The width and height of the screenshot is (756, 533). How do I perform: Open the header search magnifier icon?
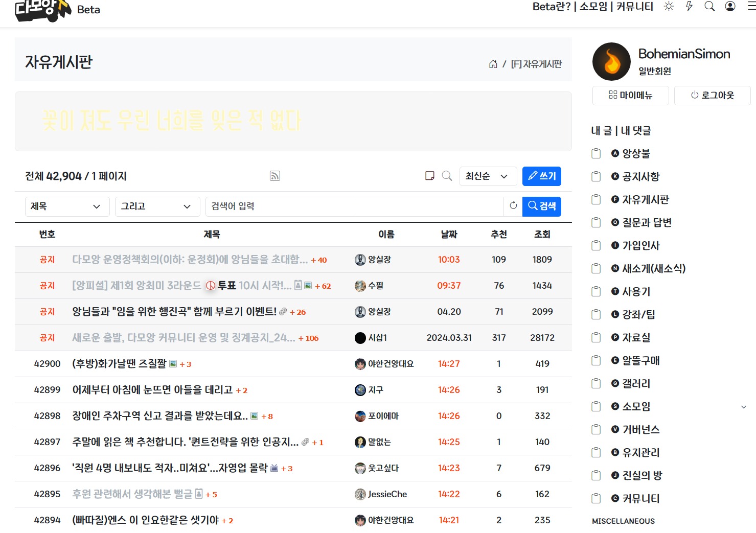click(x=709, y=7)
